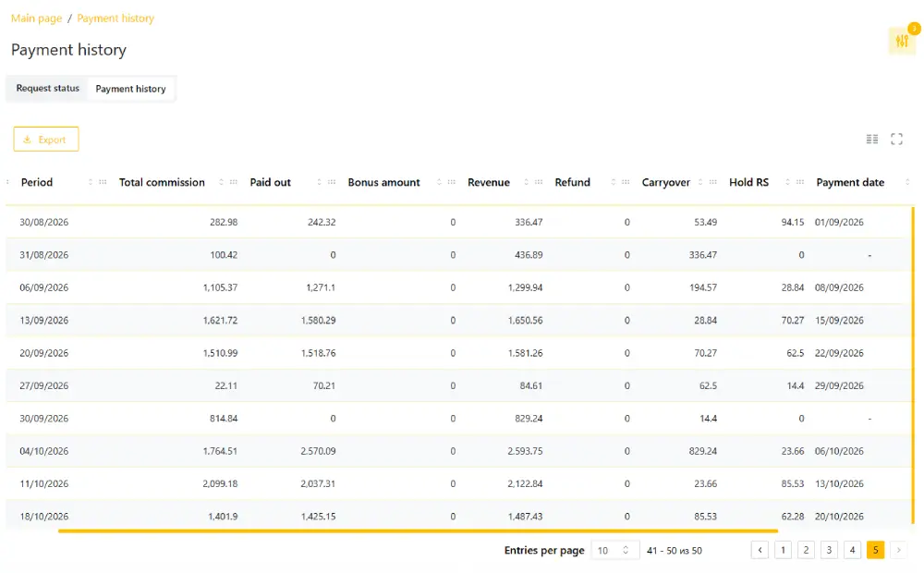Open the column layout settings icon
The image size is (924, 573).
pos(872,140)
